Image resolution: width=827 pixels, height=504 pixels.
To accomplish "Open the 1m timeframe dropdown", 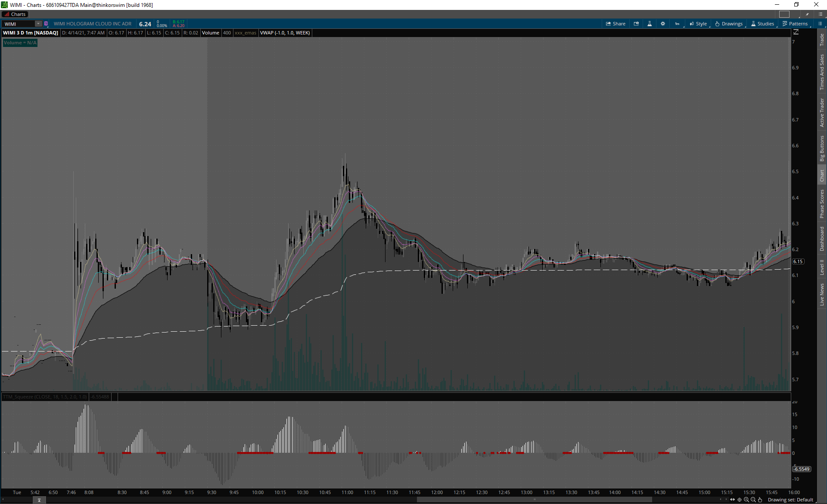I will pyautogui.click(x=678, y=24).
